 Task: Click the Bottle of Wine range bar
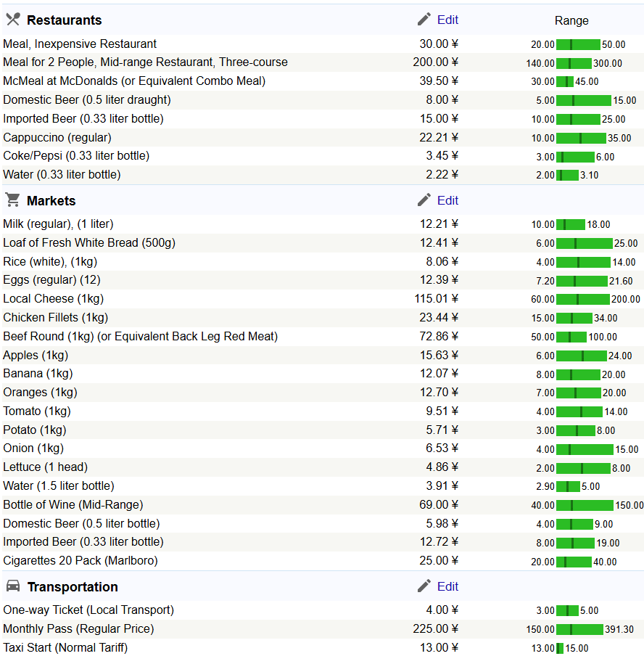click(585, 505)
